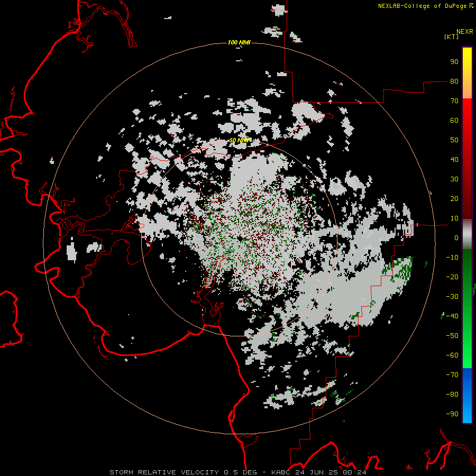The image size is (476, 476).
Task: Click the -80 tick label on scale
Action: 452,395
